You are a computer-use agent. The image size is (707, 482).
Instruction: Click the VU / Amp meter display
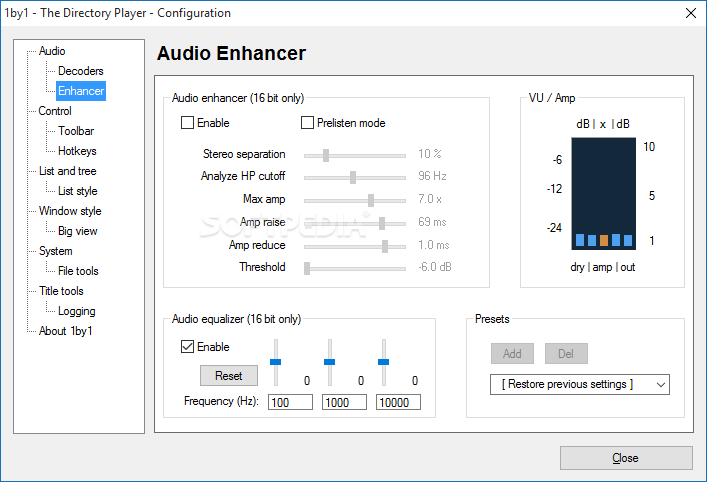coord(604,194)
